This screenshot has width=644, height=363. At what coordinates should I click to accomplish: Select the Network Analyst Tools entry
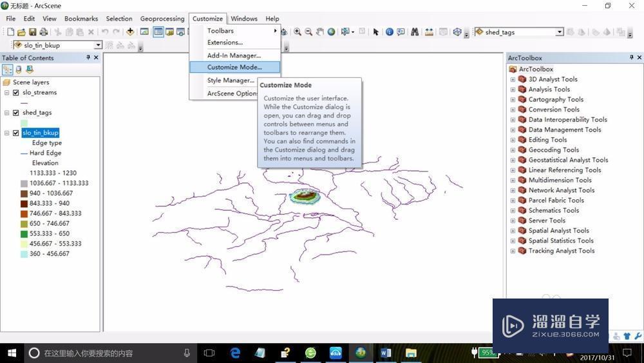(x=562, y=190)
